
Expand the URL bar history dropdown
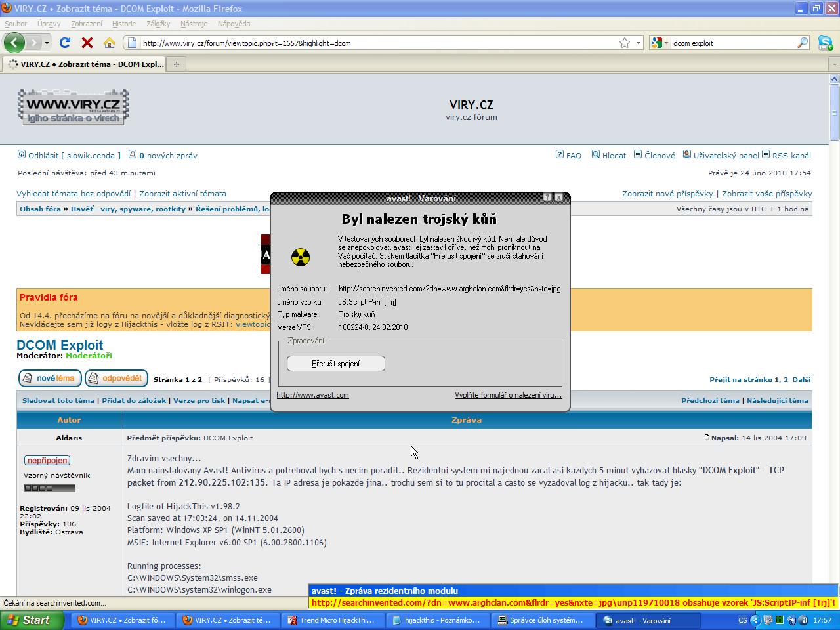pos(638,43)
